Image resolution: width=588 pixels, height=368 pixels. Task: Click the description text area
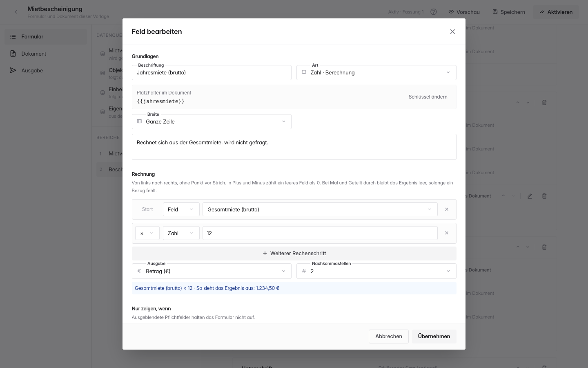click(294, 147)
